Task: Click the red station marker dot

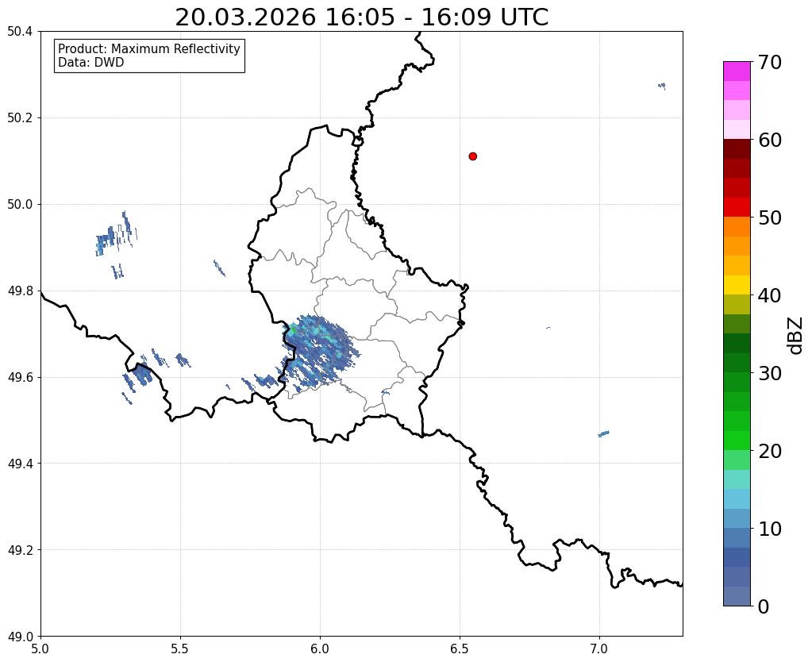Action: pyautogui.click(x=472, y=156)
